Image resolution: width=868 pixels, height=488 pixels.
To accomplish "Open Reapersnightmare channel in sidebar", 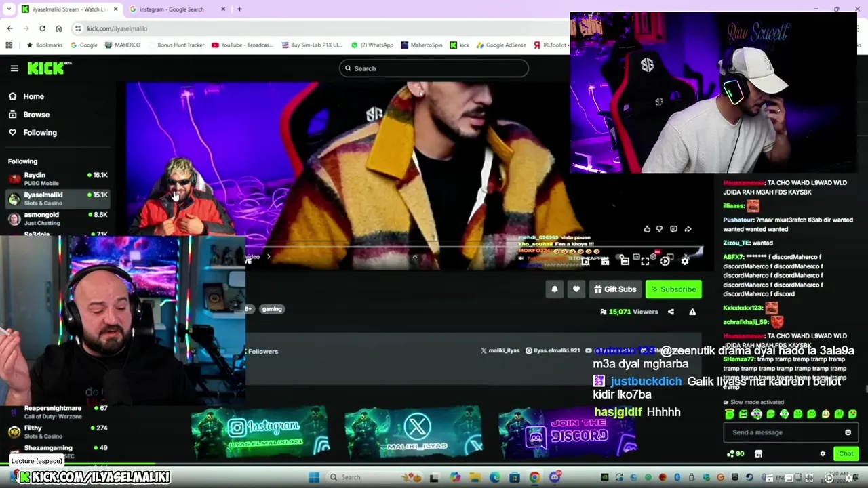I will [58, 411].
